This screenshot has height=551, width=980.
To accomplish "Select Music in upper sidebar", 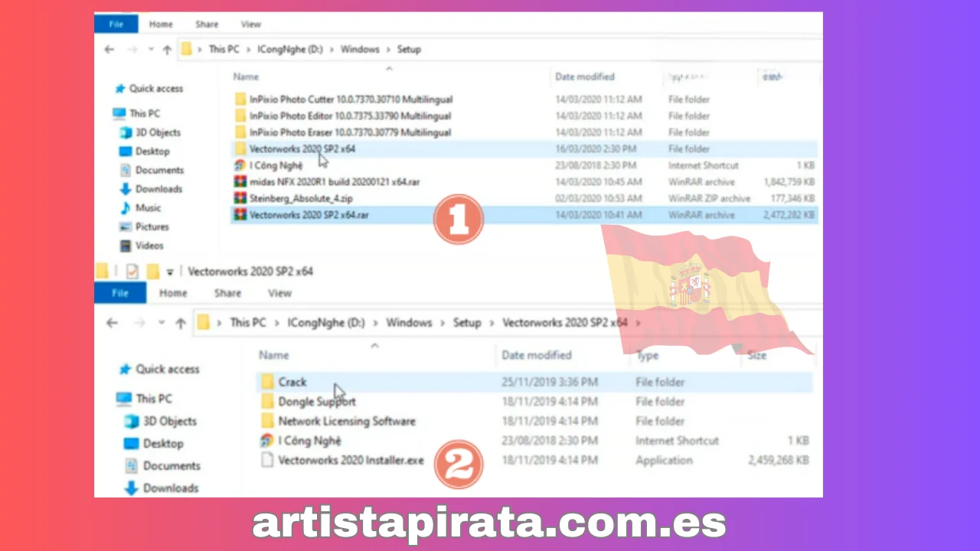I will click(140, 207).
